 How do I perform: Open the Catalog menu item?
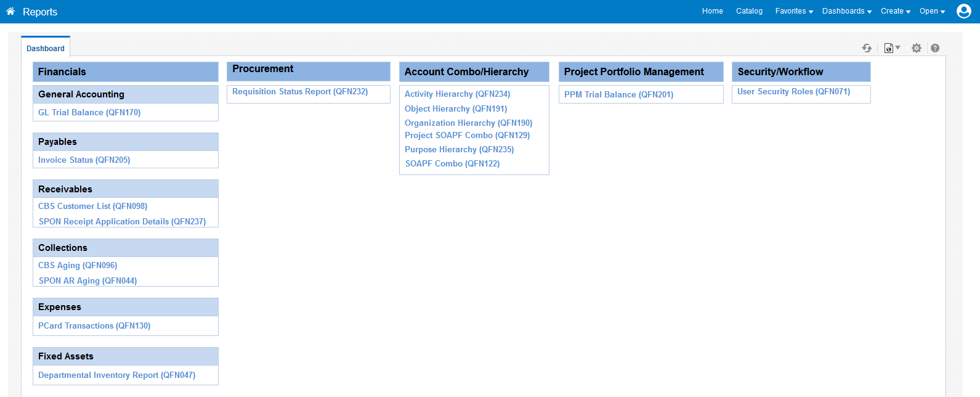(749, 11)
